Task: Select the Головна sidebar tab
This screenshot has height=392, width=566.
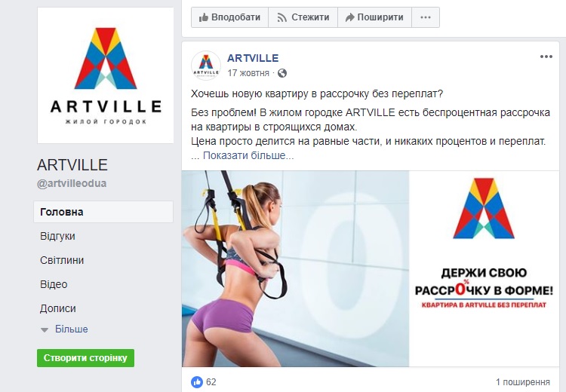Action: coord(103,212)
